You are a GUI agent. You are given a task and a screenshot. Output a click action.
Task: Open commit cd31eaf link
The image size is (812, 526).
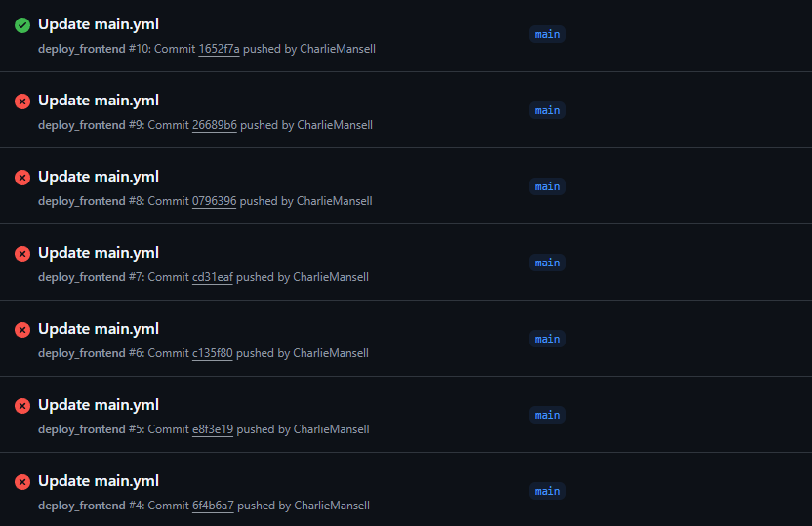coord(213,277)
